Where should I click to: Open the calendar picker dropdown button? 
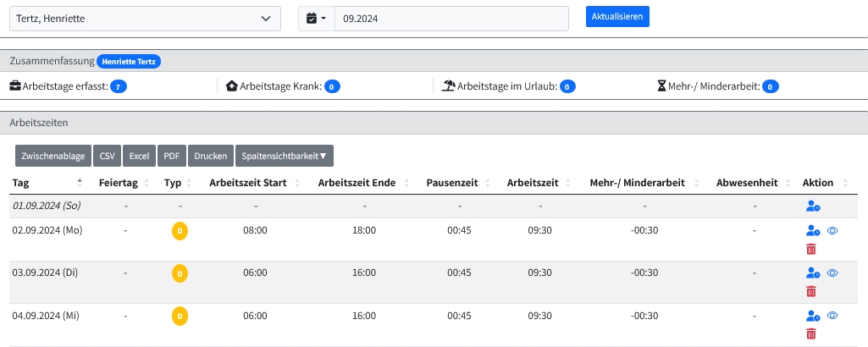click(x=317, y=18)
